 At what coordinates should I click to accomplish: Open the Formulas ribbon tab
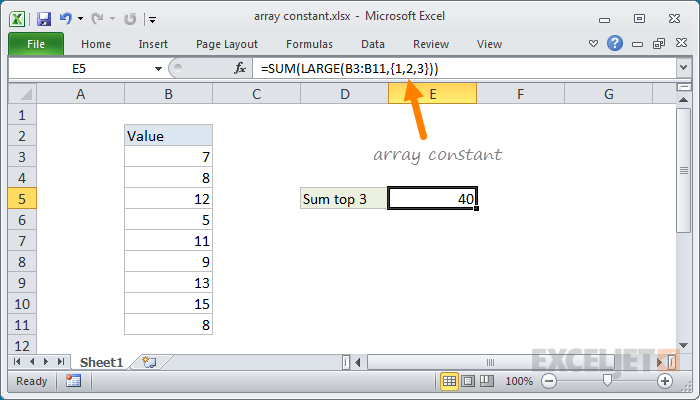pyautogui.click(x=309, y=44)
